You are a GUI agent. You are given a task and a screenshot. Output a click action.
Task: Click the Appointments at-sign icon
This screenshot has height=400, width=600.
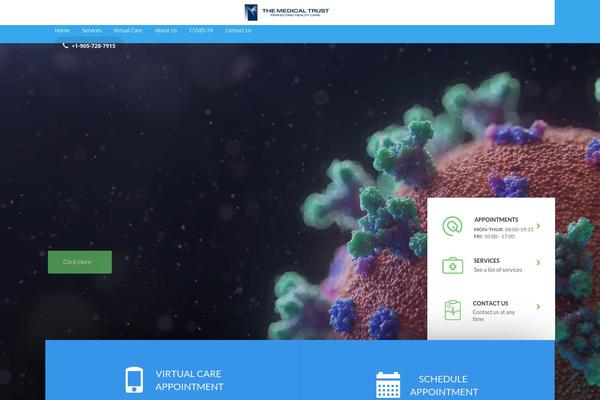(452, 226)
